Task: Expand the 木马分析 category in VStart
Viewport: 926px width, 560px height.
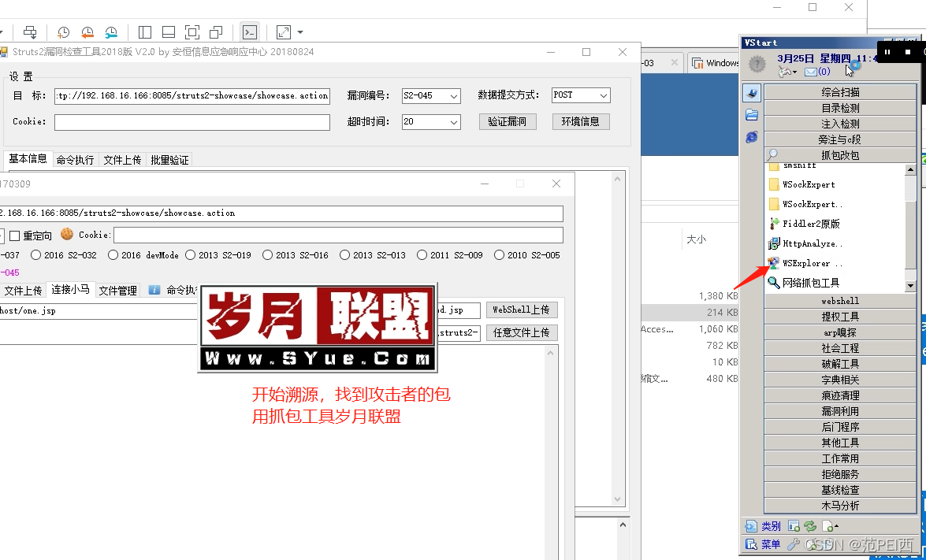Action: [840, 506]
